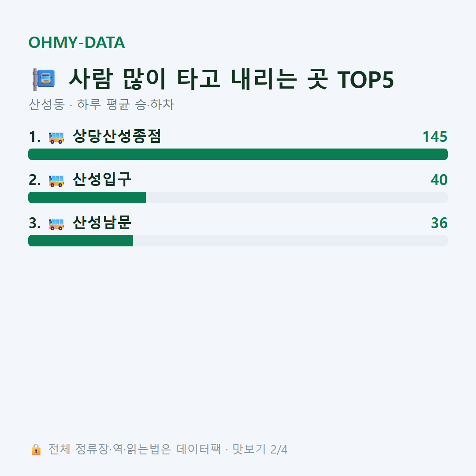Click the green filled bar for 산성남문

click(81, 241)
